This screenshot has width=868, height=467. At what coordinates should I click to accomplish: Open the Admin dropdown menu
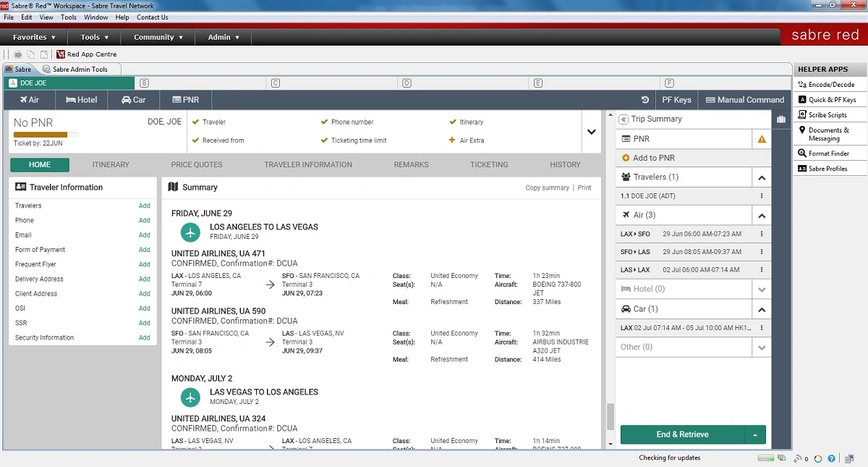[224, 37]
